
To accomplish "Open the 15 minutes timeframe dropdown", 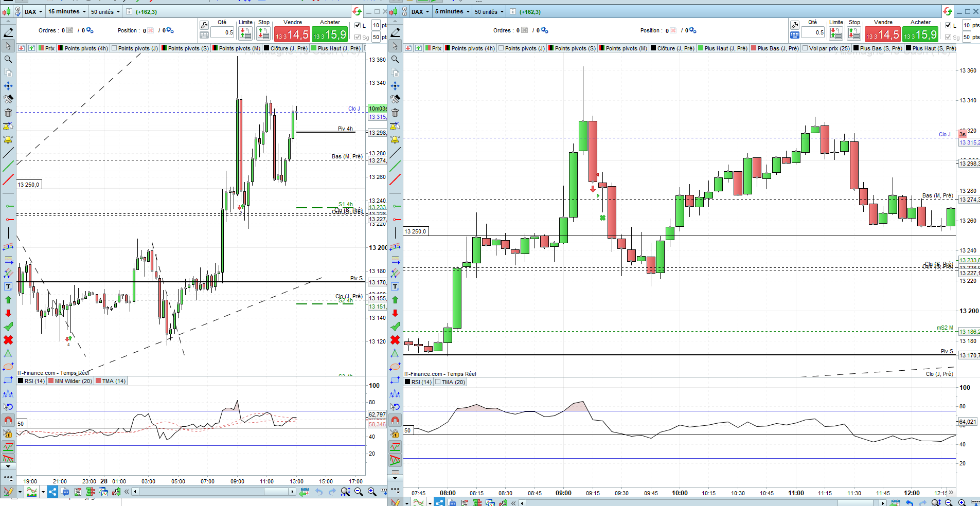I will point(67,11).
